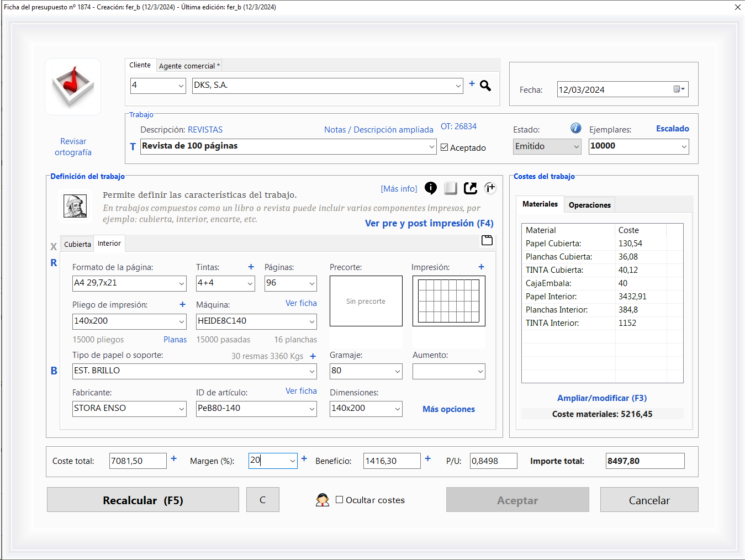Image resolution: width=745 pixels, height=560 pixels.
Task: Click the magnifier search client icon
Action: click(x=485, y=86)
